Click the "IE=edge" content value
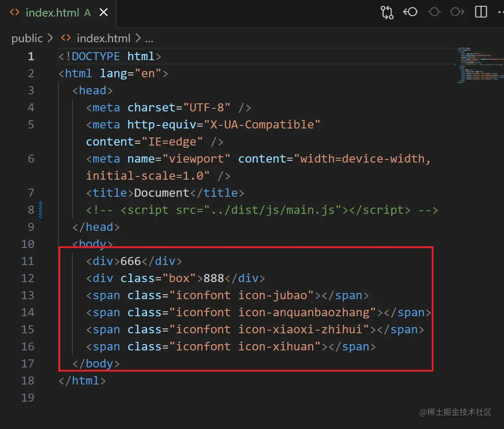The width and height of the screenshot is (504, 429). click(172, 142)
